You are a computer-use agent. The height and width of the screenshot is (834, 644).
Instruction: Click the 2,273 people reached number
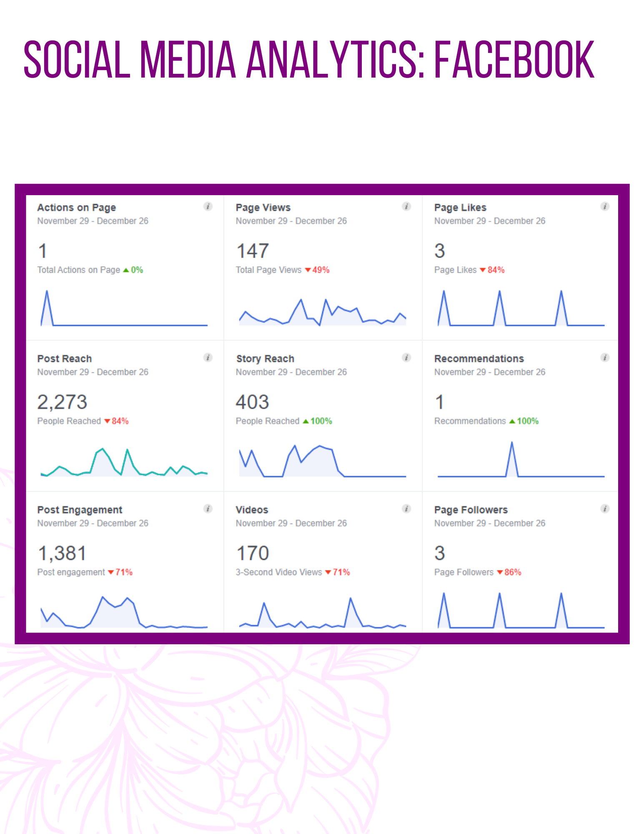tap(62, 402)
